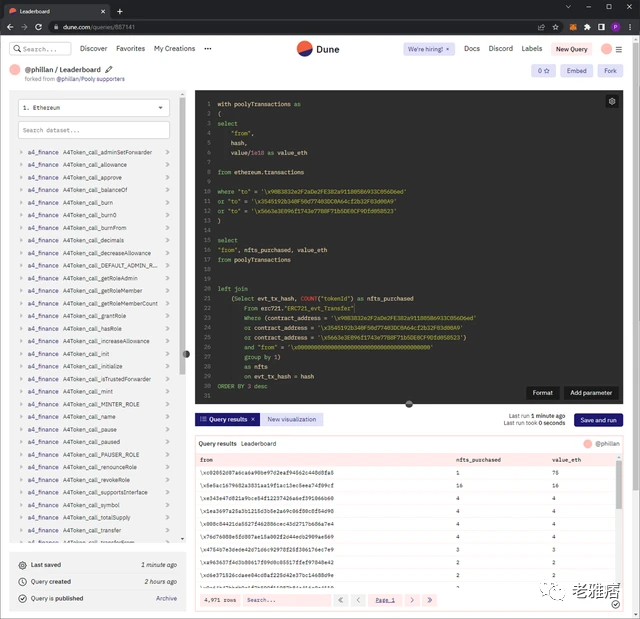The height and width of the screenshot is (619, 640).
Task: Expand A4Token_call_mint table
Action: [21, 392]
